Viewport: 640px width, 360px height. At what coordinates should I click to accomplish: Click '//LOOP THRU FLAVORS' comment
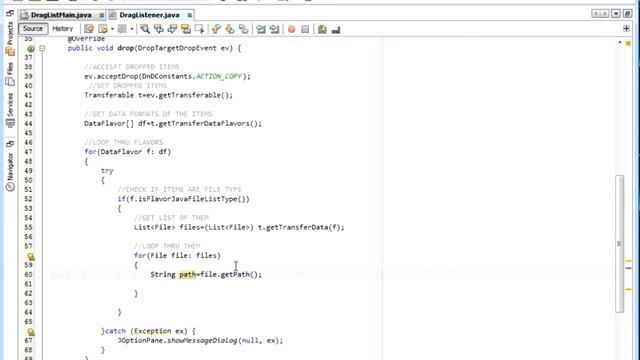(124, 142)
